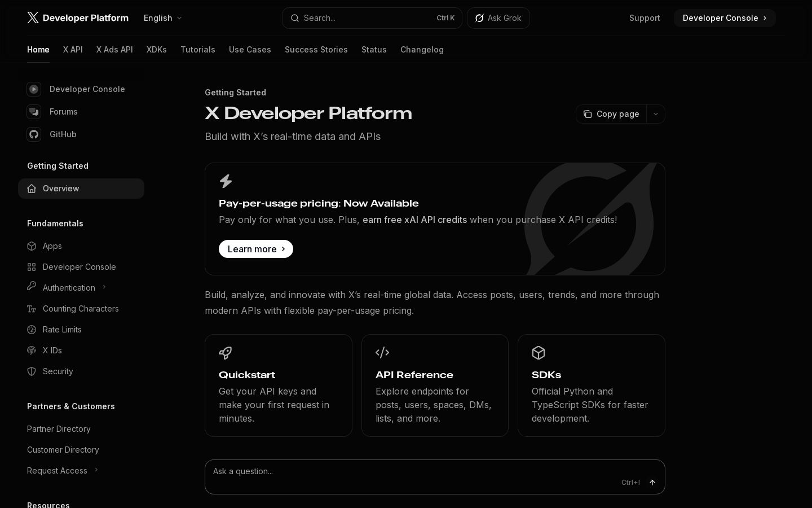Click the X IDs fingerprint icon
This screenshot has width=812, height=508.
point(32,351)
